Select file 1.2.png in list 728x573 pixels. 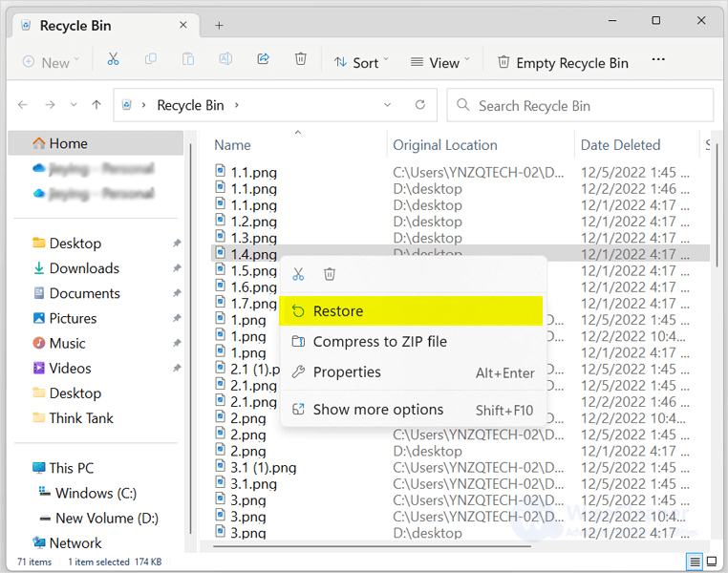tap(253, 222)
